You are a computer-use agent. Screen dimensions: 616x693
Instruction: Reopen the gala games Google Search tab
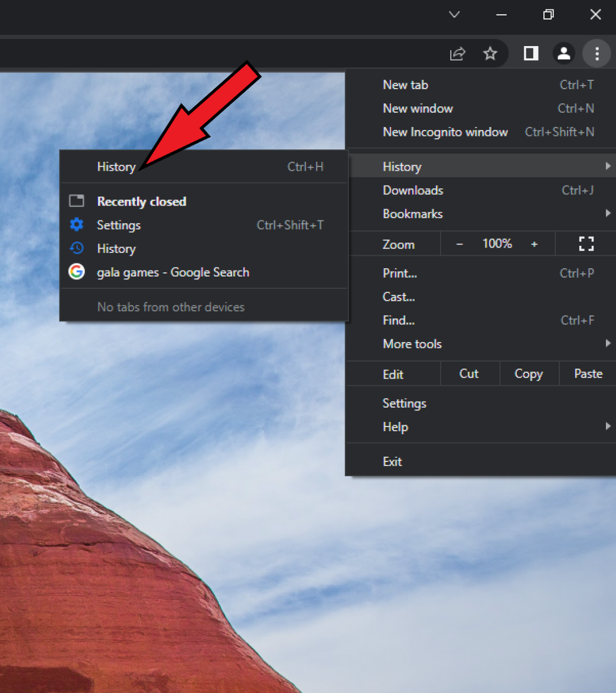coord(204,272)
